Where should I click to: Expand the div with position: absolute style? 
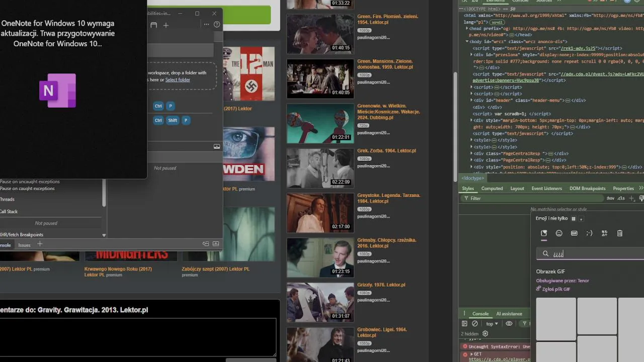coord(471,166)
